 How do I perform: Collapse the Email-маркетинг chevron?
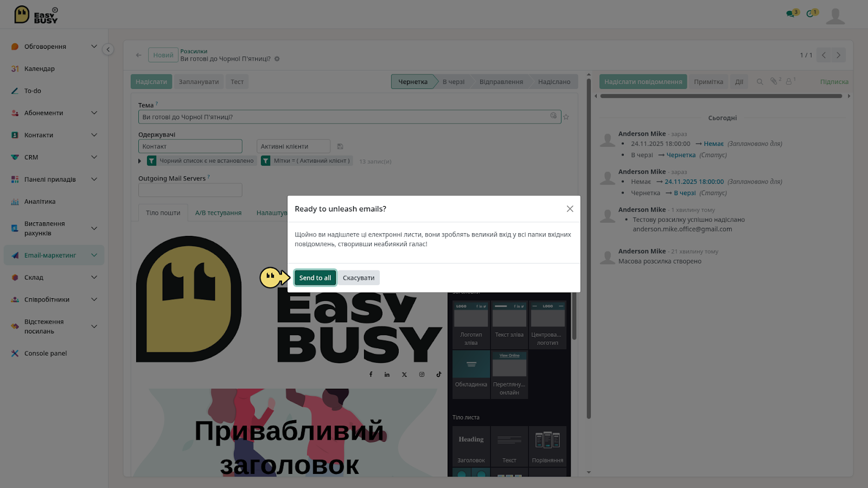coord(94,255)
